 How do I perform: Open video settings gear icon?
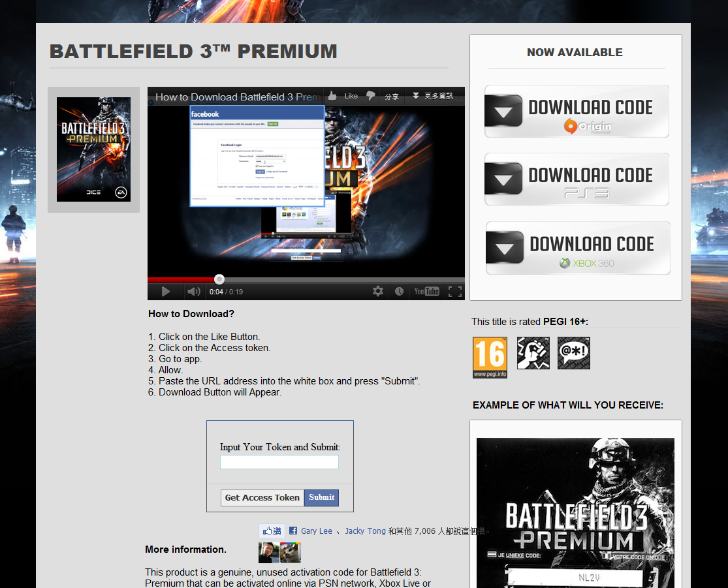click(378, 291)
